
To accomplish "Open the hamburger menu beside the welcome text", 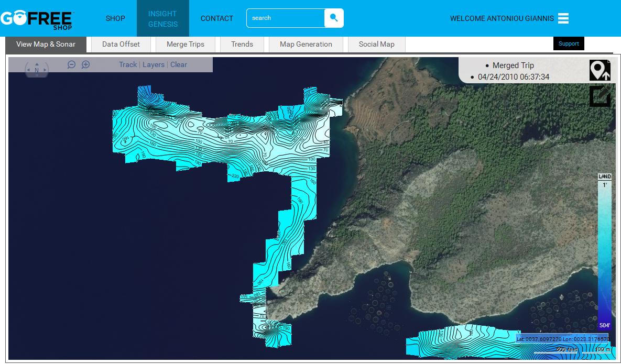I will 563,18.
